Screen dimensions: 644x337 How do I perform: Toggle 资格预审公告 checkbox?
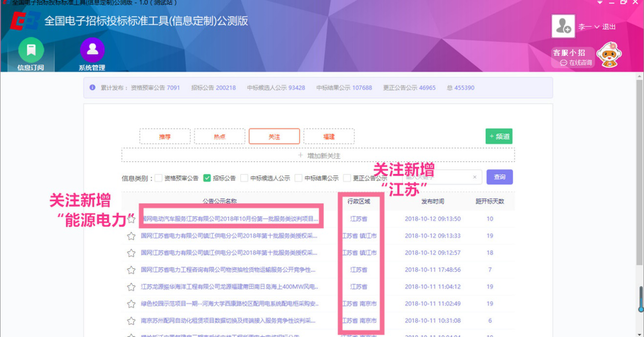pos(158,178)
